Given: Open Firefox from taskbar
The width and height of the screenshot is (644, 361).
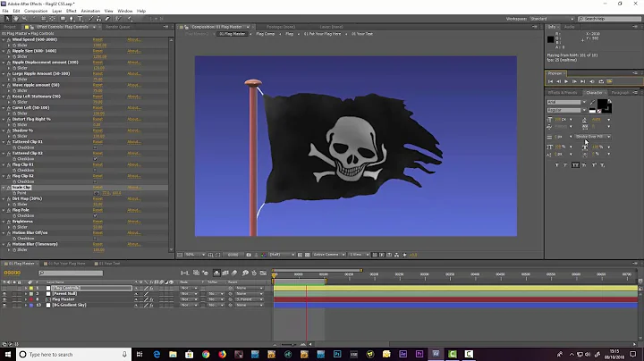Looking at the screenshot, I should click(x=222, y=354).
